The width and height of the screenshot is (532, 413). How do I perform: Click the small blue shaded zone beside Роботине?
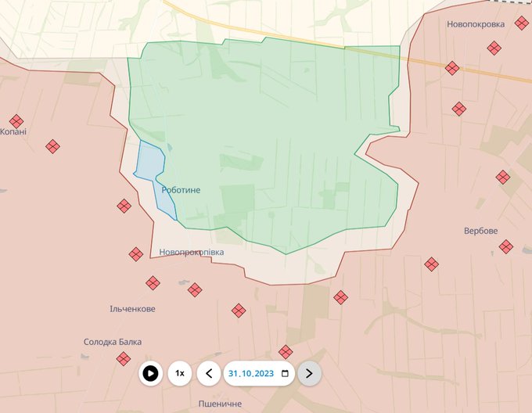click(150, 164)
